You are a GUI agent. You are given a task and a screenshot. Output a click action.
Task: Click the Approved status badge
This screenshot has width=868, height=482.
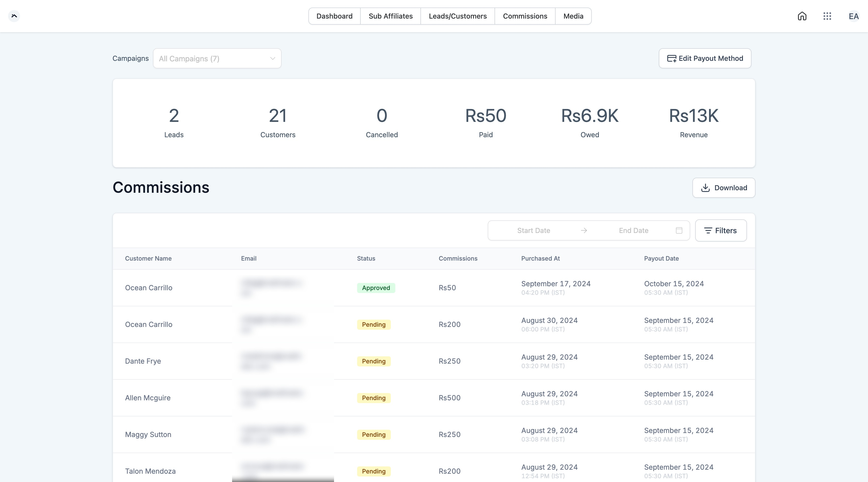click(376, 288)
